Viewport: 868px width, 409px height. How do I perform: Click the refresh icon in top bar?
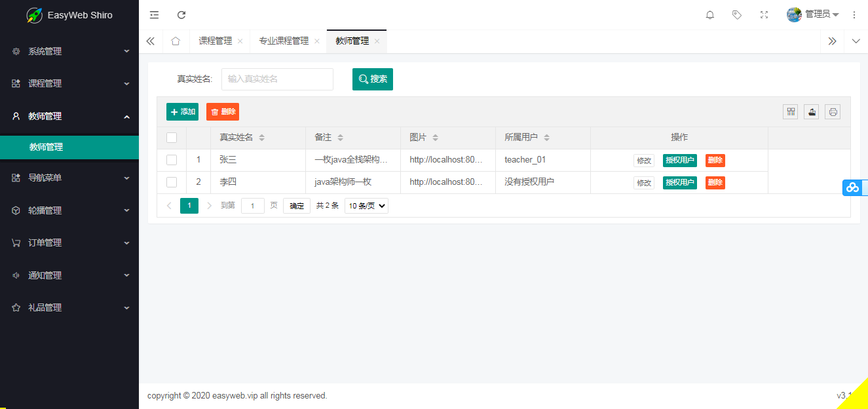tap(181, 15)
